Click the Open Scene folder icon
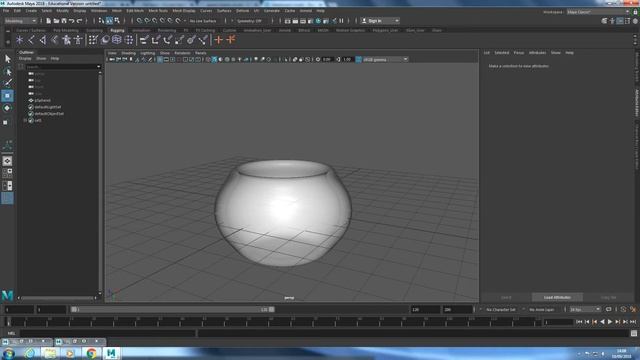This screenshot has height=360, width=640. pos(56,20)
